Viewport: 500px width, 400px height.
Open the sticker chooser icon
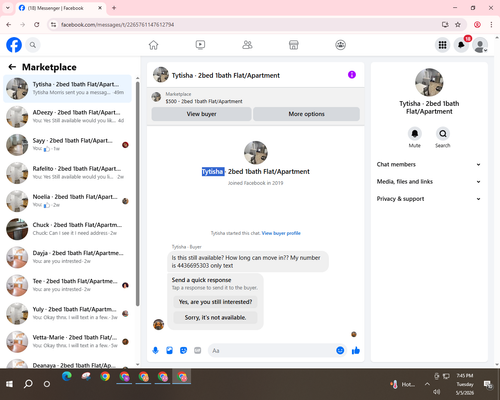tap(183, 350)
